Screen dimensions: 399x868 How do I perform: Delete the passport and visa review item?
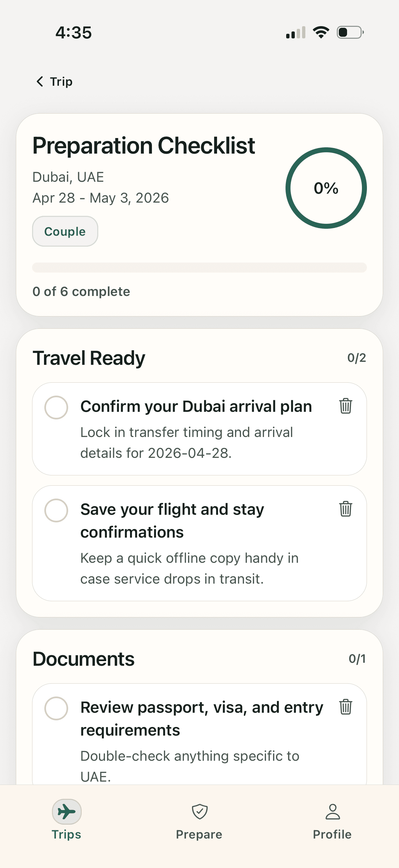click(x=345, y=707)
